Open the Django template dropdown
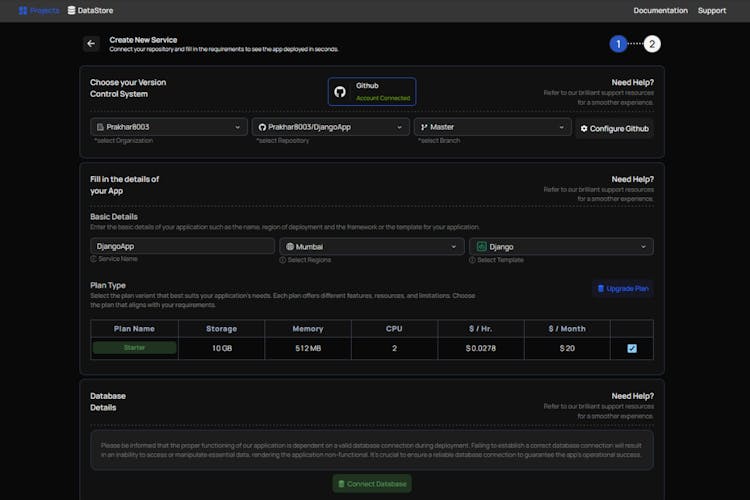The height and width of the screenshot is (500, 750). [561, 246]
